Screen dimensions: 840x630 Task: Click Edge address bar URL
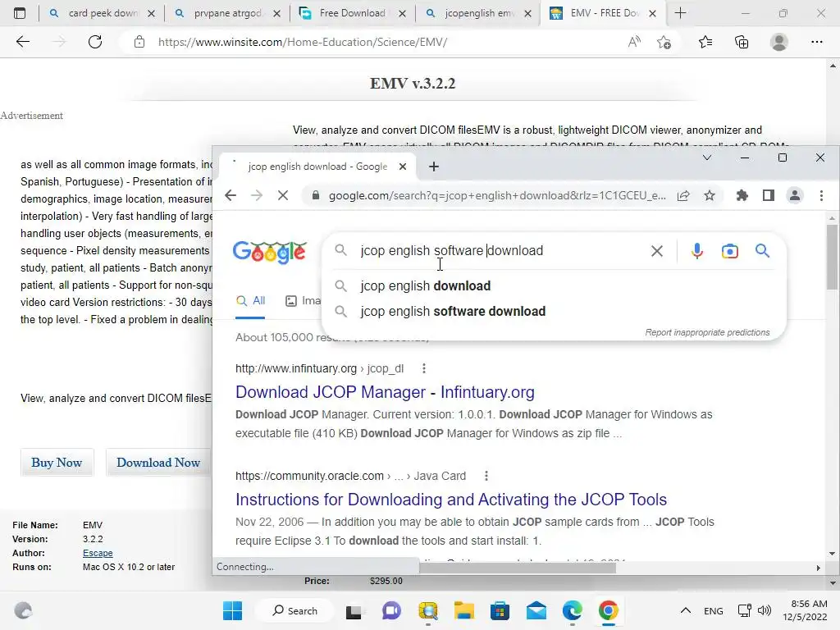pyautogui.click(x=303, y=42)
